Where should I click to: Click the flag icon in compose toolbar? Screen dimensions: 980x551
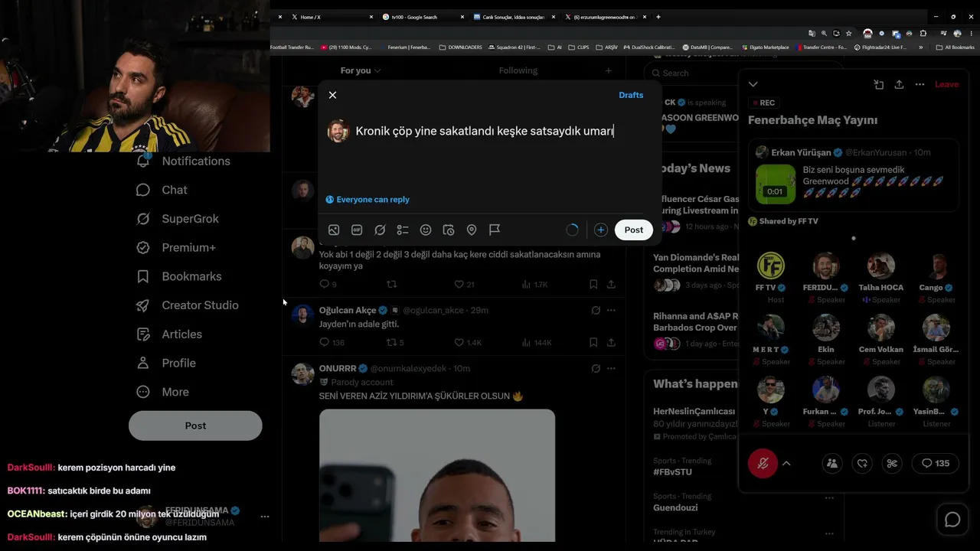coord(495,230)
